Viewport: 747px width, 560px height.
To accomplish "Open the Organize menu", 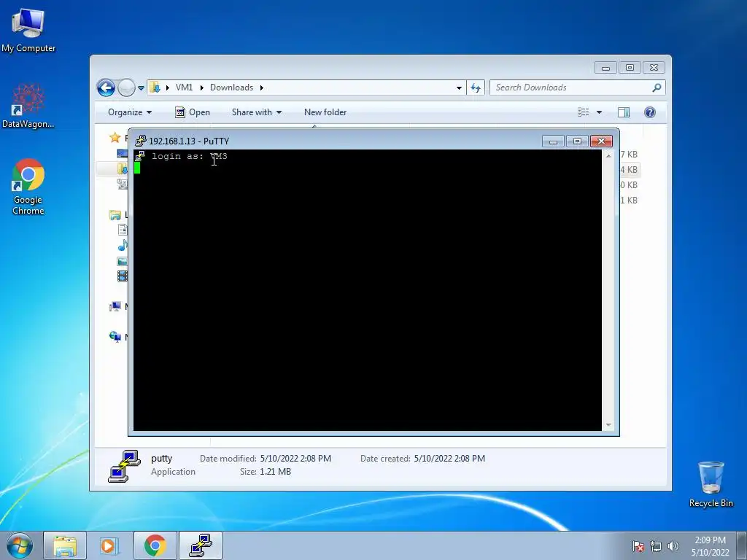I will pyautogui.click(x=130, y=112).
